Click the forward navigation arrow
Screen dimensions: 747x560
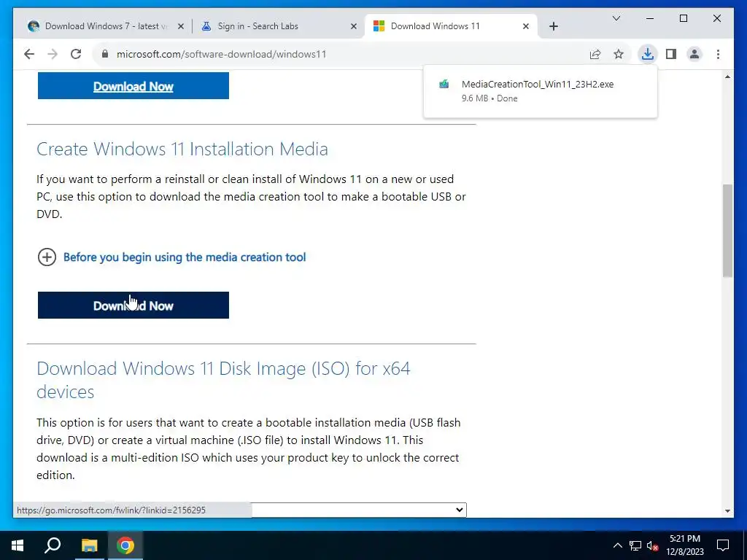(53, 54)
